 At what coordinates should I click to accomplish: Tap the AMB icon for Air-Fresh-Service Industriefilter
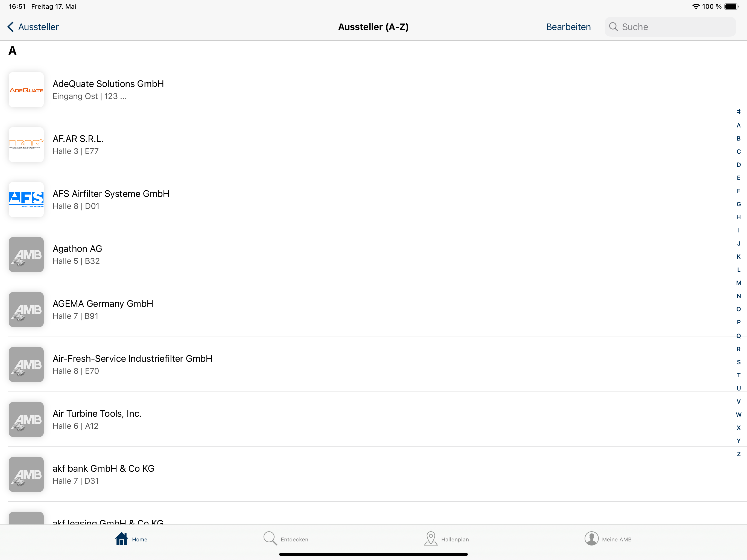(x=26, y=365)
